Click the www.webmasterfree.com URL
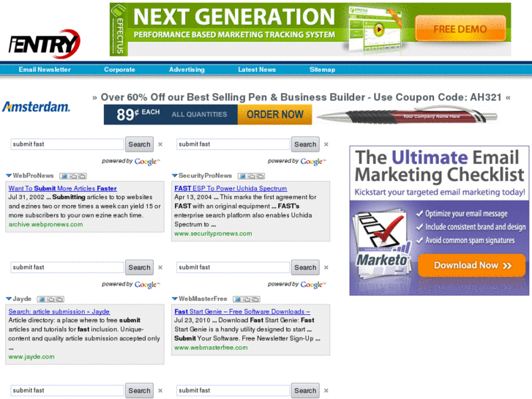This screenshot has height=399, width=532. click(x=211, y=348)
